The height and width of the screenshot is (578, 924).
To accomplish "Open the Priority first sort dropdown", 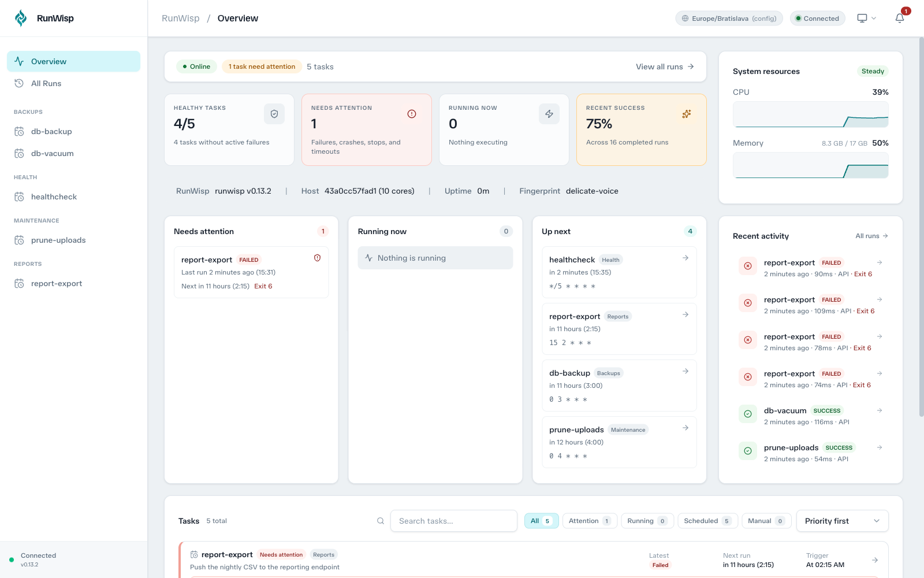I will tap(842, 521).
